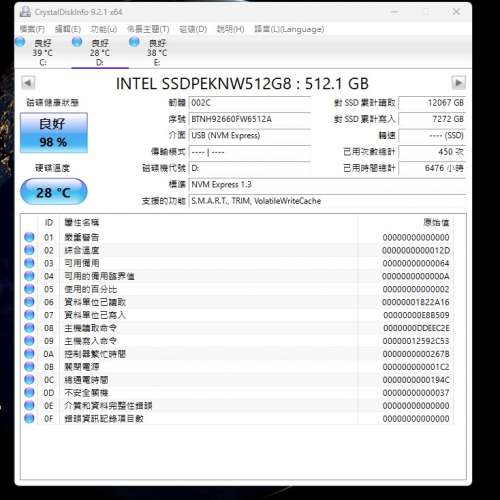Click status orb for attribute 05
The width and height of the screenshot is (500, 500).
(29, 289)
